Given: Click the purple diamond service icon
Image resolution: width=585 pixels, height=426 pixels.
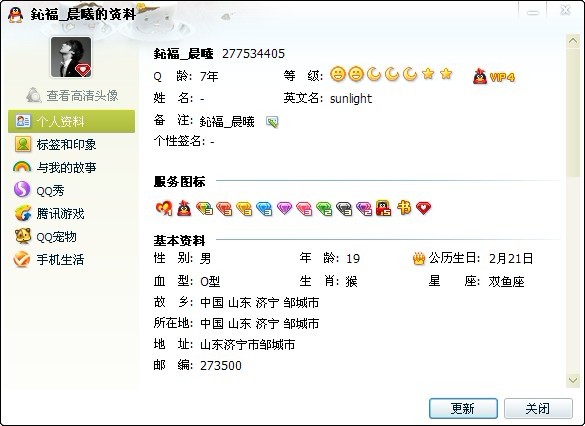Looking at the screenshot, I should click(x=284, y=208).
